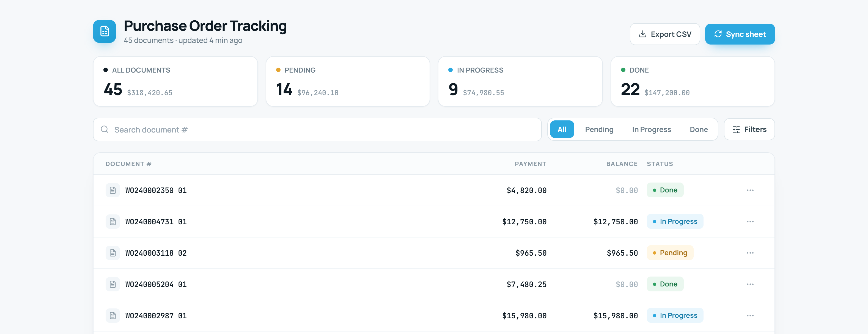Open the Filters button

point(749,129)
